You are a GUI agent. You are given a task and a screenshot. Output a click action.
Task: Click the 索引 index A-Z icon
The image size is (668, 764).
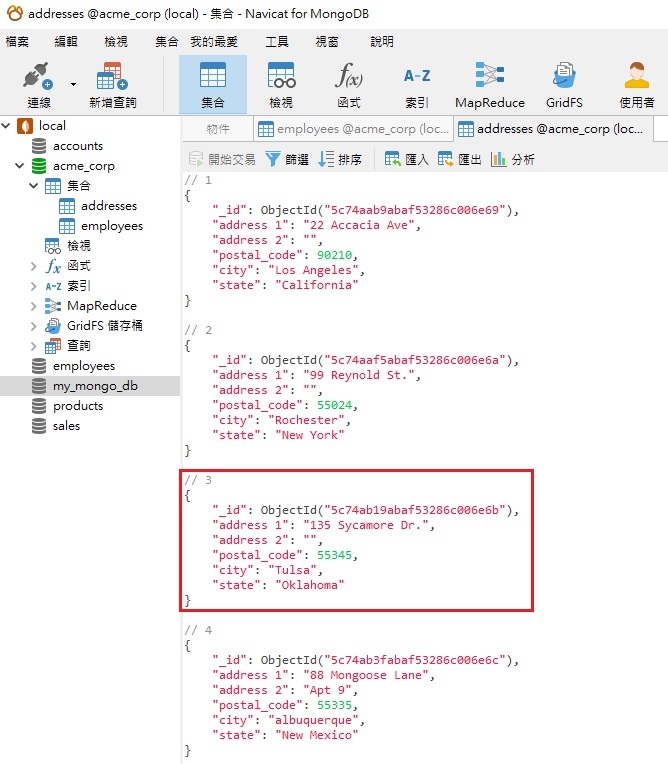(417, 78)
